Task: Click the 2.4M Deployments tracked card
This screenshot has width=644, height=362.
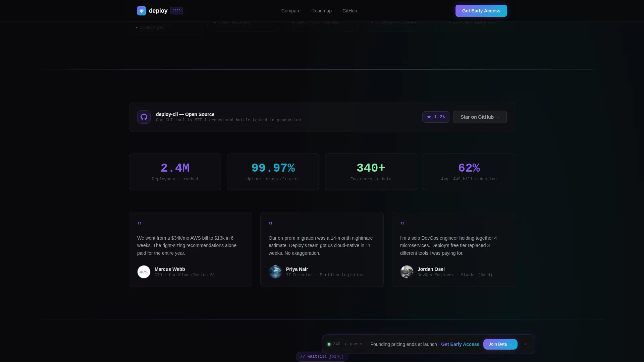Action: (175, 172)
